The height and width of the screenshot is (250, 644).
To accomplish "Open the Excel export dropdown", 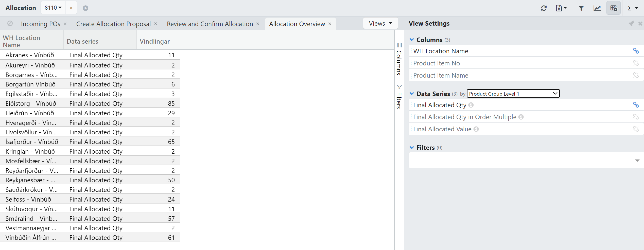I will pos(561,8).
